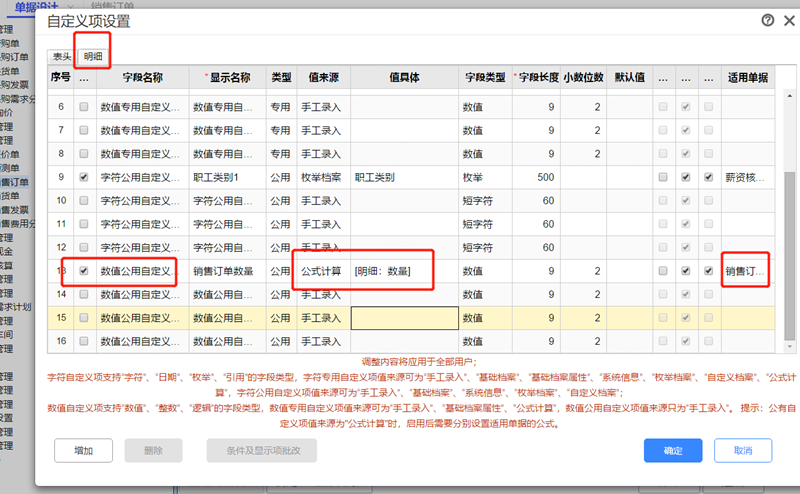Click the vertical scrollbar thumb of the table
Viewport: 800px width, 494px height.
click(790, 255)
